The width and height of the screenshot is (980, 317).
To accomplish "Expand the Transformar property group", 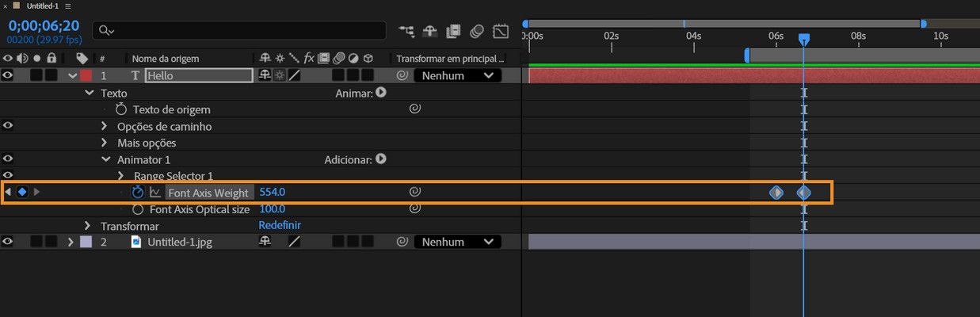I will click(89, 226).
